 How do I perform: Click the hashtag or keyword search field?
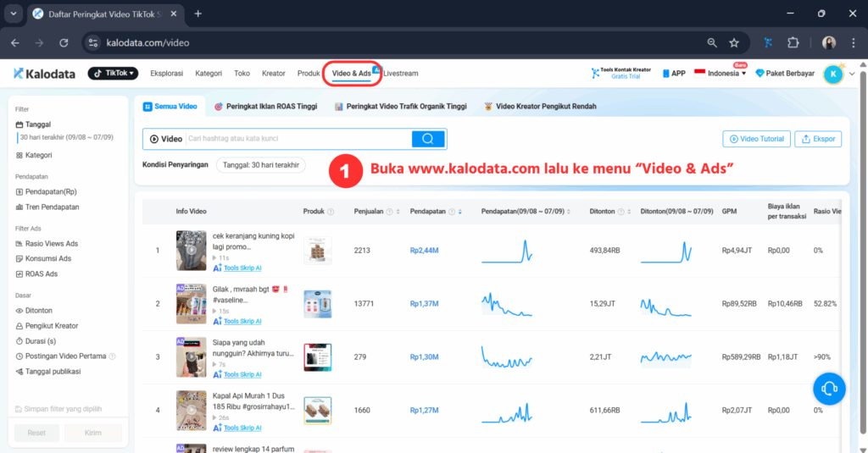point(299,139)
